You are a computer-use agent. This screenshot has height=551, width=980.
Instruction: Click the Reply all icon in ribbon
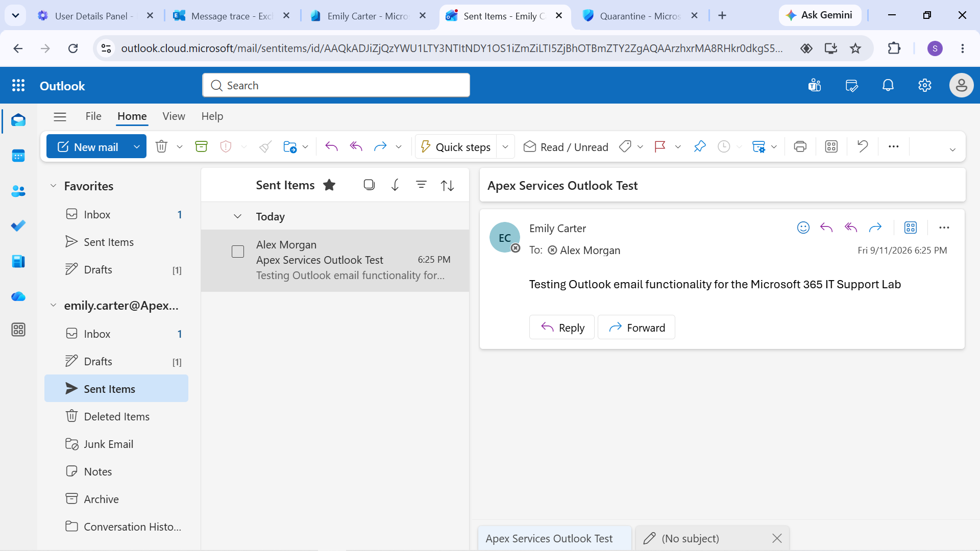click(356, 147)
